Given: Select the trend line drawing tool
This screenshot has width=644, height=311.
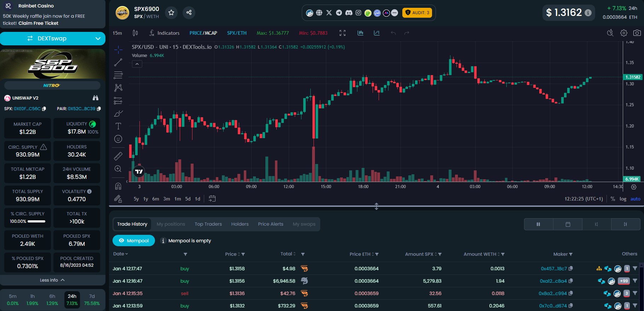Looking at the screenshot, I should click(x=118, y=62).
